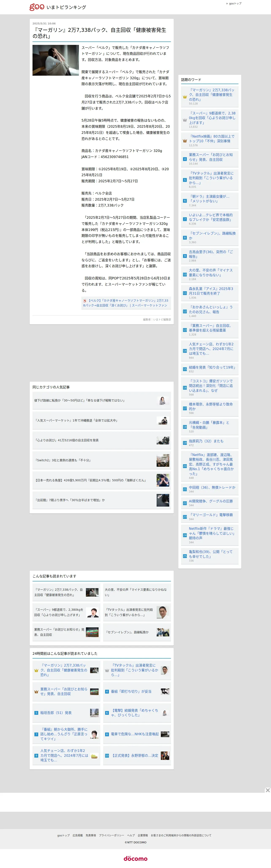
Task: Open ヘルプ in the footer
Action: [131, 836]
